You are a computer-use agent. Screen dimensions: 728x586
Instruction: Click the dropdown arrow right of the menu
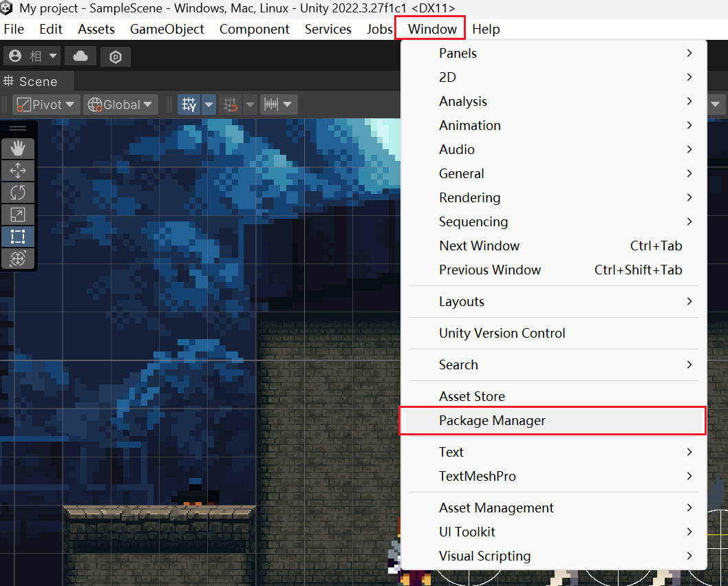coord(716,105)
